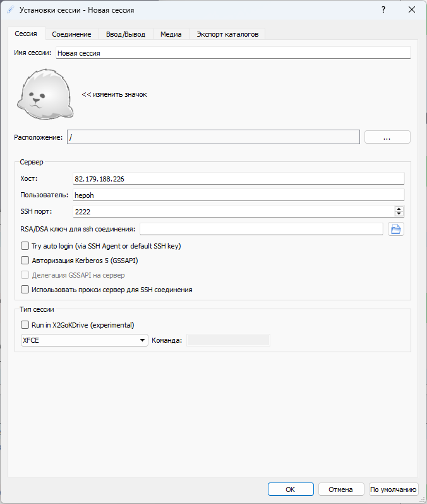Screen dimensions: 427x504
Task: Click the help question mark button
Action: (x=383, y=10)
